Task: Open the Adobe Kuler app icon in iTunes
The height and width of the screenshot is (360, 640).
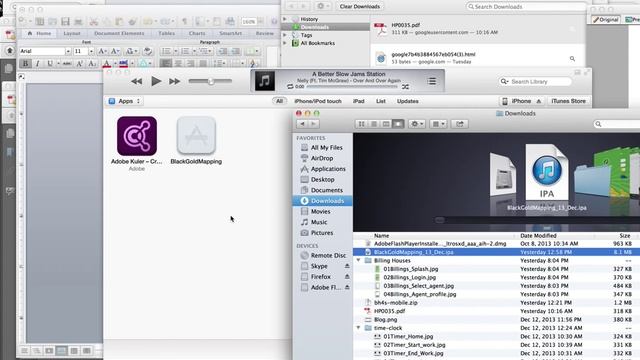Action: (x=137, y=136)
